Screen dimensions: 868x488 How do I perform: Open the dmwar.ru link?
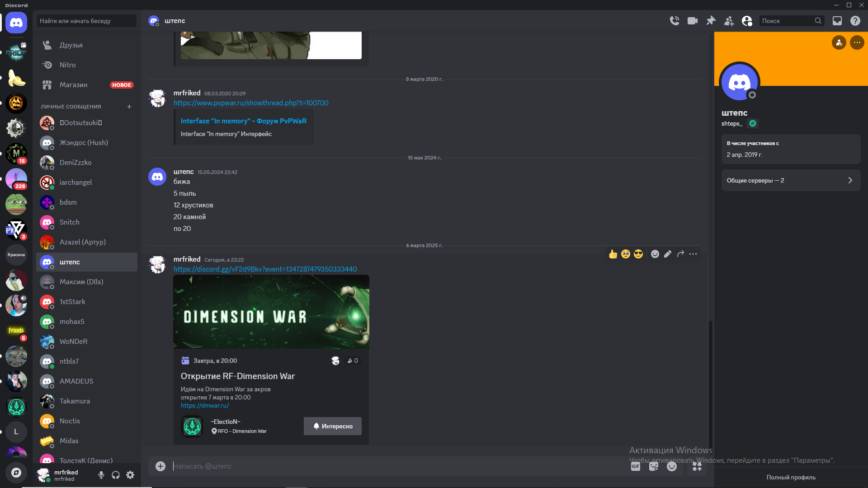coord(205,406)
